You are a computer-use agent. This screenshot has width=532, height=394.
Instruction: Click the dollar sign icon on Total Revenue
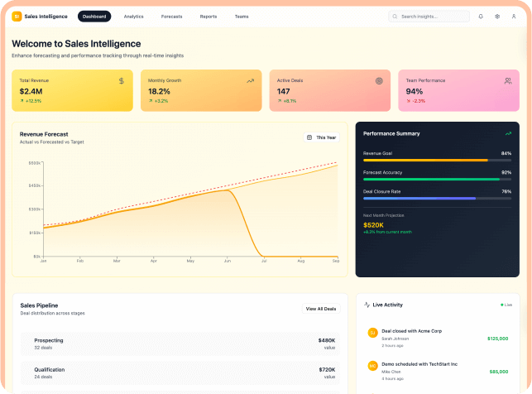(x=122, y=81)
